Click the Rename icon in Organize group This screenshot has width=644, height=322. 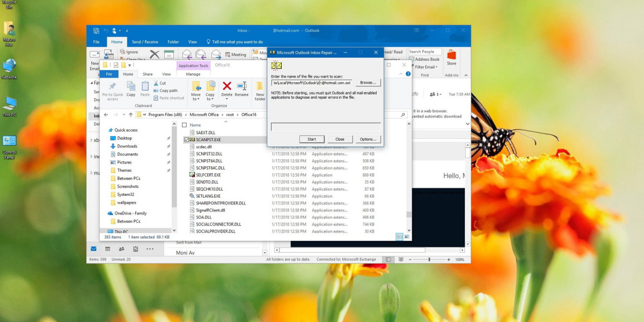click(241, 86)
